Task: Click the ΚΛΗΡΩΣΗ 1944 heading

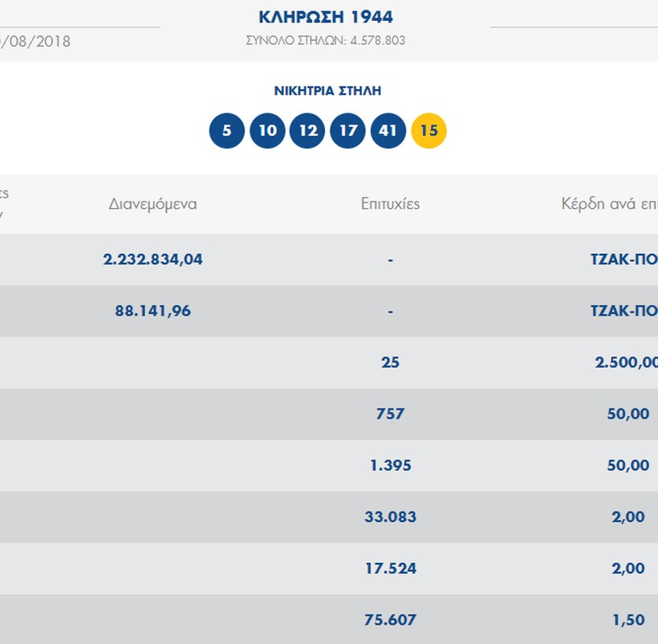Action: pos(326,17)
